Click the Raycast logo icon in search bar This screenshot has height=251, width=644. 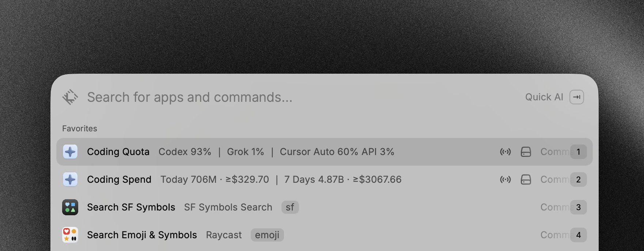(70, 97)
